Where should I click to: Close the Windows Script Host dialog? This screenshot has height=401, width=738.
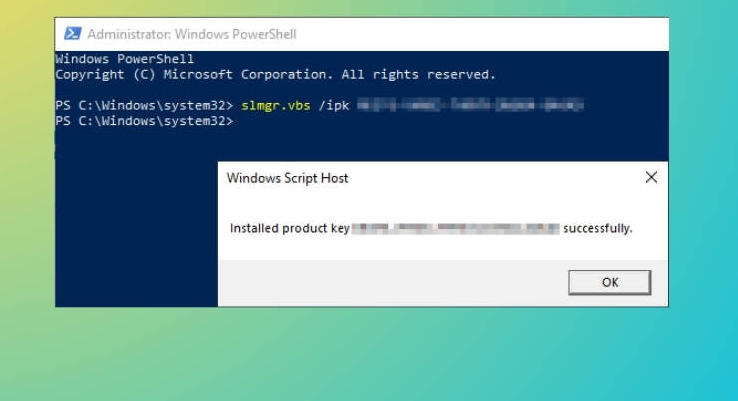tap(651, 178)
